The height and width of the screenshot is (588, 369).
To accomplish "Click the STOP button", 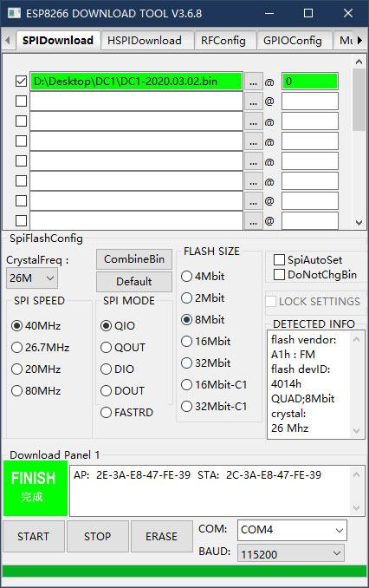I will [x=97, y=536].
